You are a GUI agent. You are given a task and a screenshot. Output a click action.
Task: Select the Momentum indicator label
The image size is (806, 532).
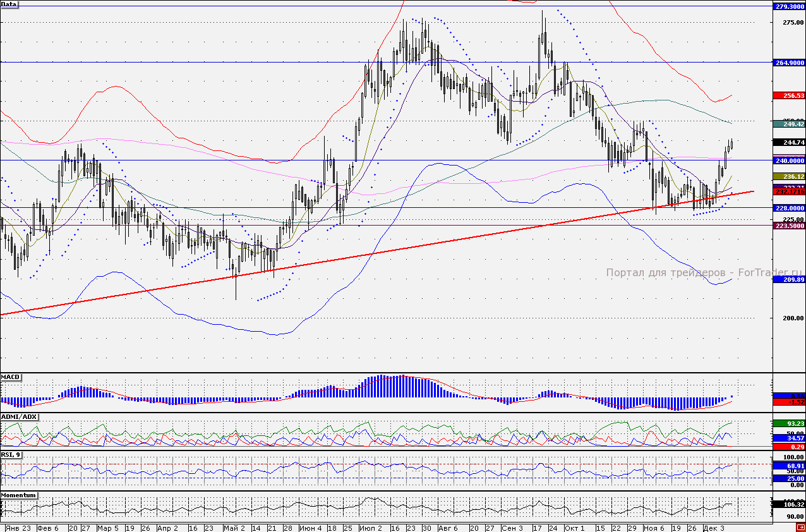[x=18, y=495]
